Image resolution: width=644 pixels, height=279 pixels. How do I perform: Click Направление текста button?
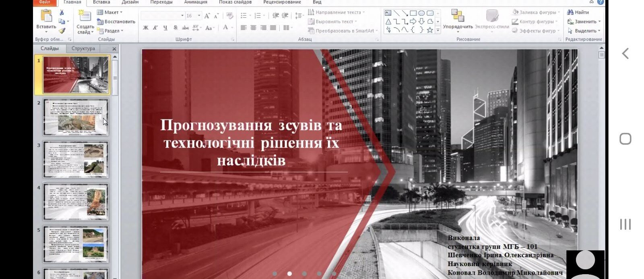(336, 12)
